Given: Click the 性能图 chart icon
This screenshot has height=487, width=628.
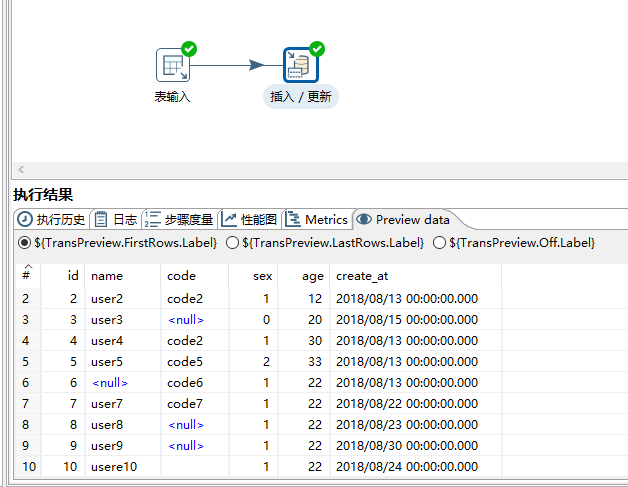Looking at the screenshot, I should pos(229,219).
